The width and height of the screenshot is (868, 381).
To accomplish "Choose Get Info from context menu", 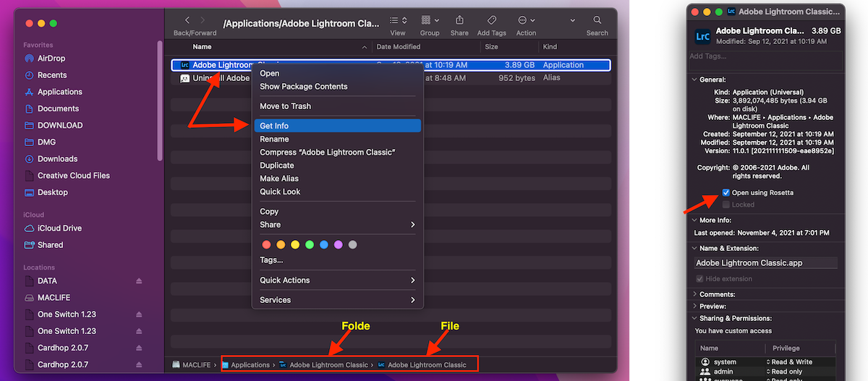I will pos(274,126).
